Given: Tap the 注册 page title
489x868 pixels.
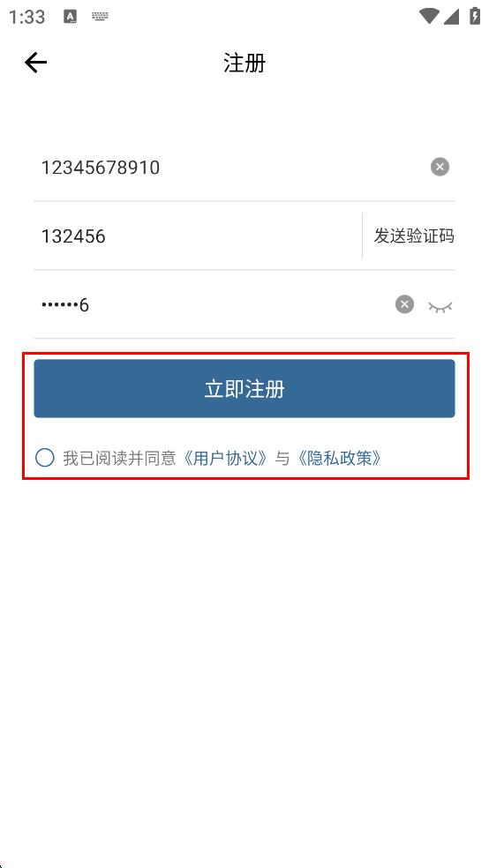Looking at the screenshot, I should (244, 63).
